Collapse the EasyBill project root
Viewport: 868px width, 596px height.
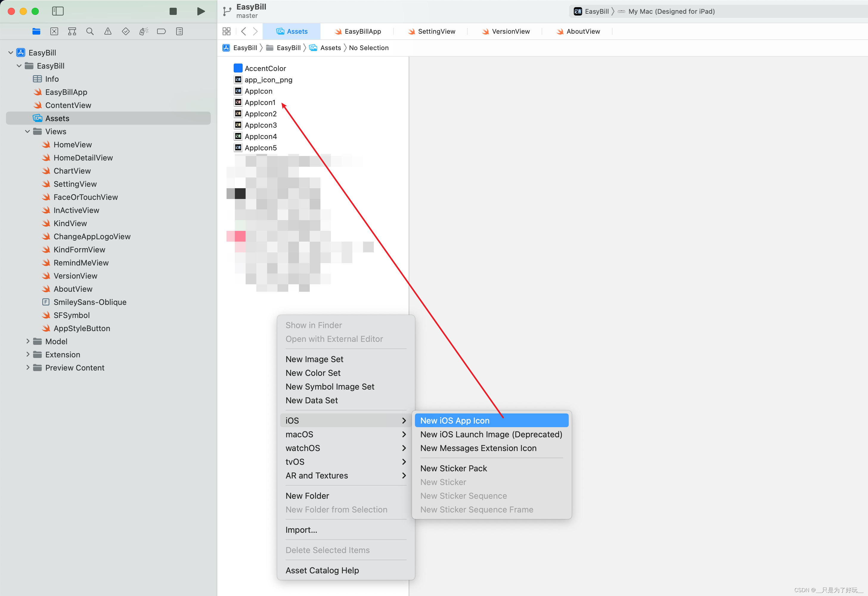point(11,53)
